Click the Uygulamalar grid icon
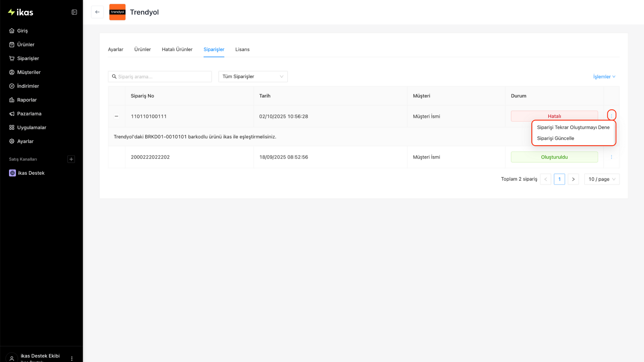Viewport: 644px width, 362px height. tap(12, 128)
